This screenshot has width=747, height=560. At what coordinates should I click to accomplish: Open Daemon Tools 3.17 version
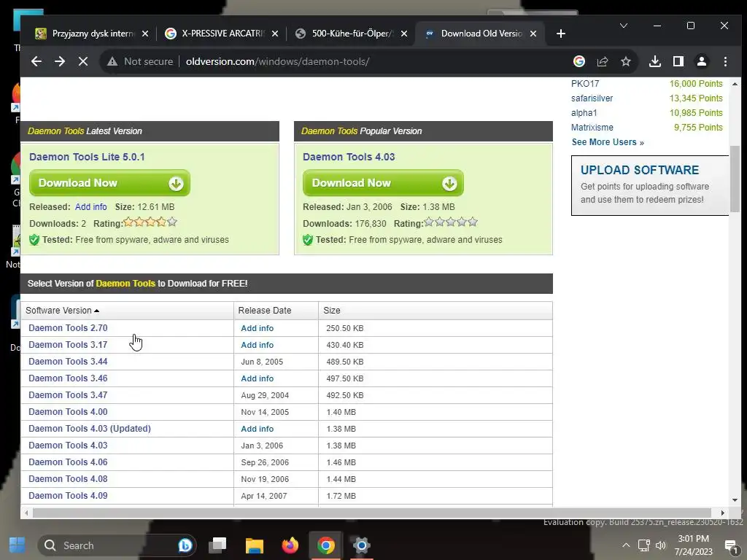coord(68,345)
